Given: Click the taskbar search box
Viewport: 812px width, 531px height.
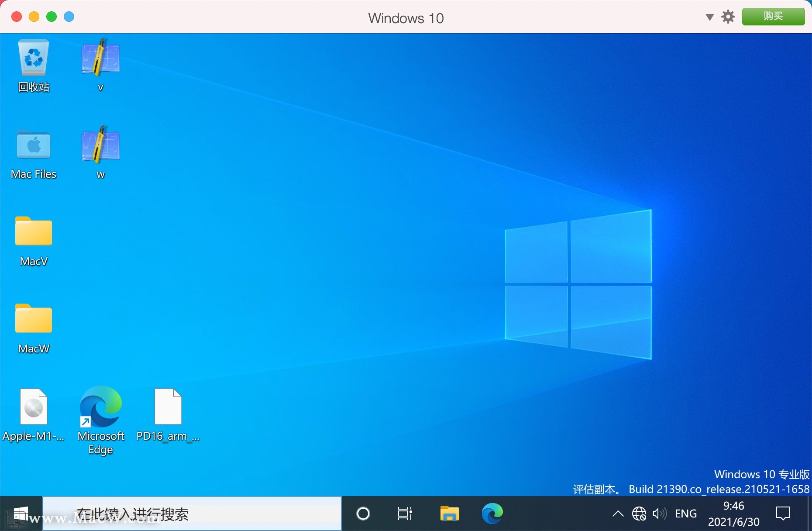Looking at the screenshot, I should point(192,514).
